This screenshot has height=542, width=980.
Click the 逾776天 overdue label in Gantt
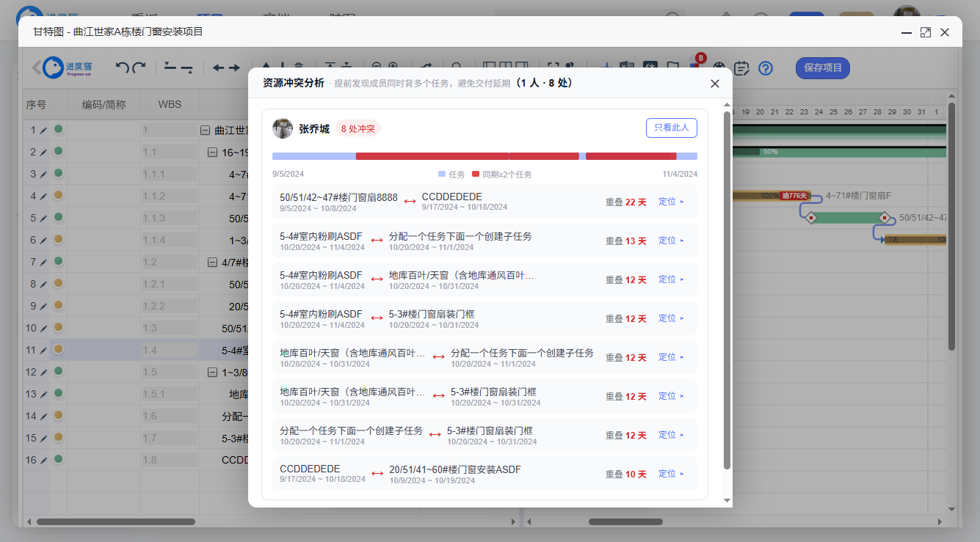794,196
